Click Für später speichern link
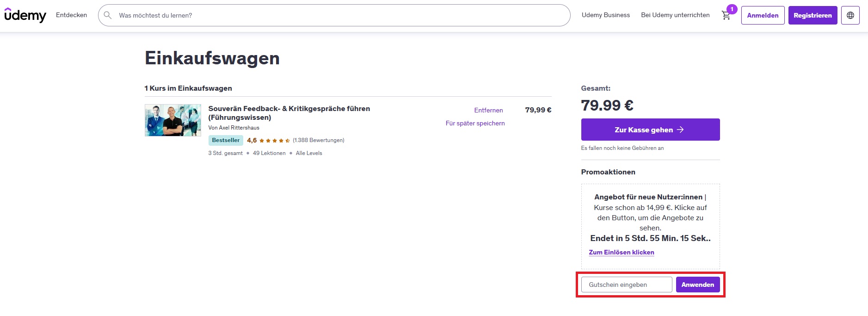 [475, 123]
